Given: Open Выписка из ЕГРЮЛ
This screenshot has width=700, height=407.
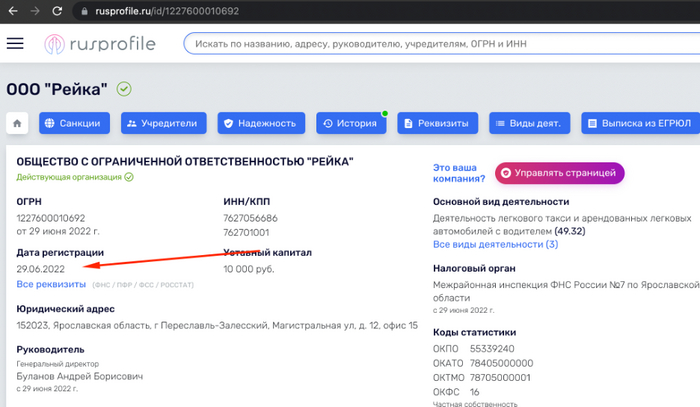Looking at the screenshot, I should coord(641,123).
